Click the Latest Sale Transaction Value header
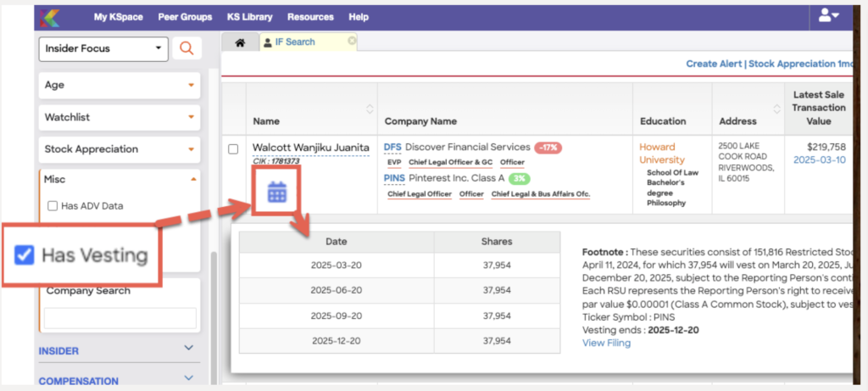Screen dimensions: 868x391 tap(818, 108)
